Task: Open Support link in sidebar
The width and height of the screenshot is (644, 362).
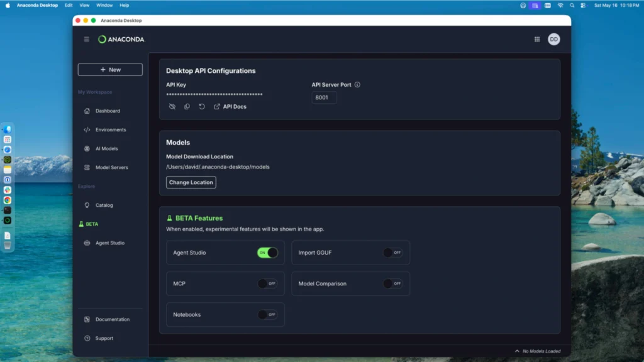Action: (104, 338)
